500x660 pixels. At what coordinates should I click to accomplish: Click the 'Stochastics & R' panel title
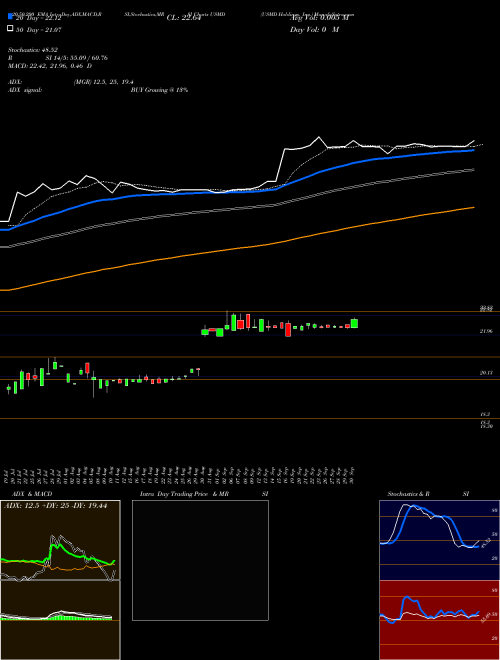tap(408, 494)
